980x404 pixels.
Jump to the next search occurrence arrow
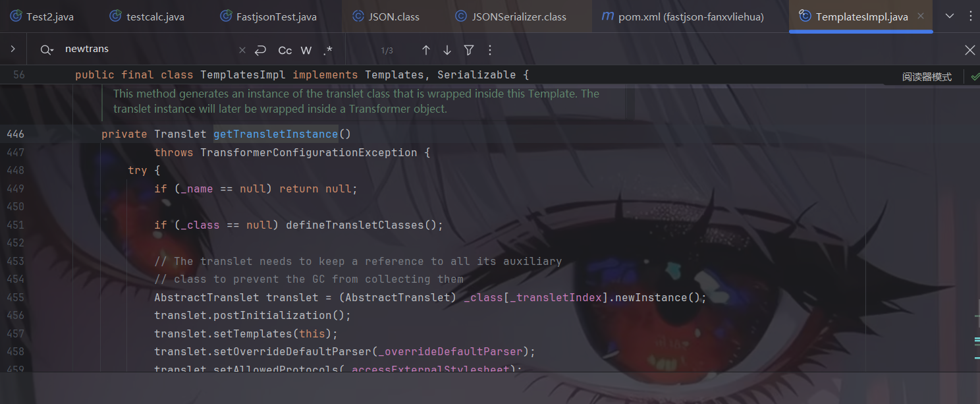(447, 50)
